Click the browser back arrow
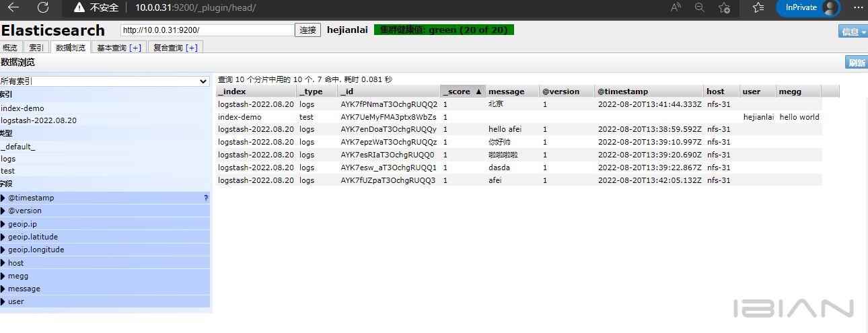This screenshot has width=868, height=333. pos(13,7)
